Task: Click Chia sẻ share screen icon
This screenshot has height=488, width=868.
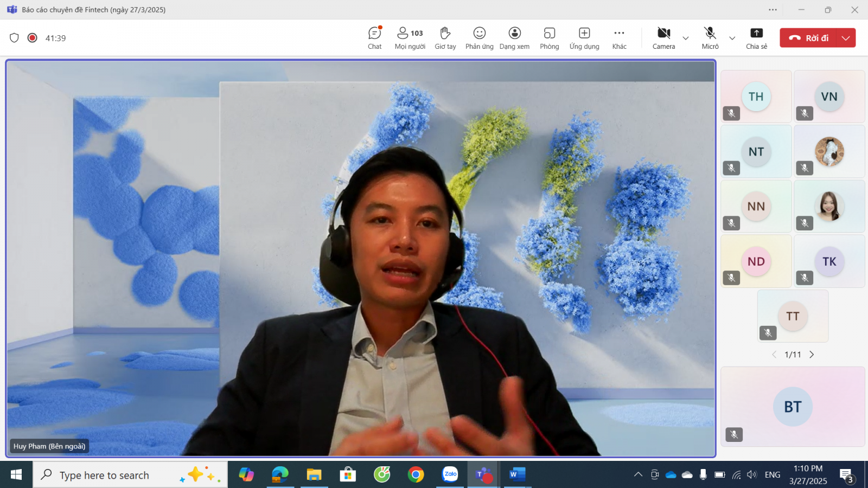Action: [x=756, y=38]
